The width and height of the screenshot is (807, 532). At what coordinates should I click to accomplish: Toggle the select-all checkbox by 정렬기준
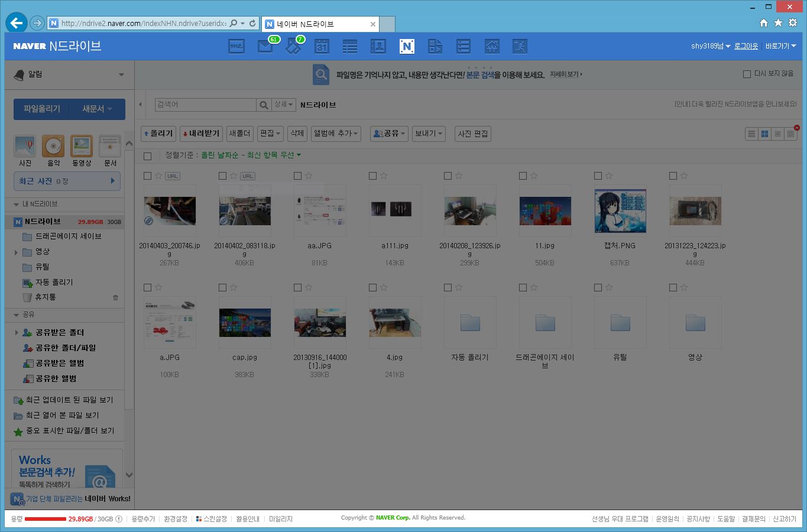pos(147,156)
